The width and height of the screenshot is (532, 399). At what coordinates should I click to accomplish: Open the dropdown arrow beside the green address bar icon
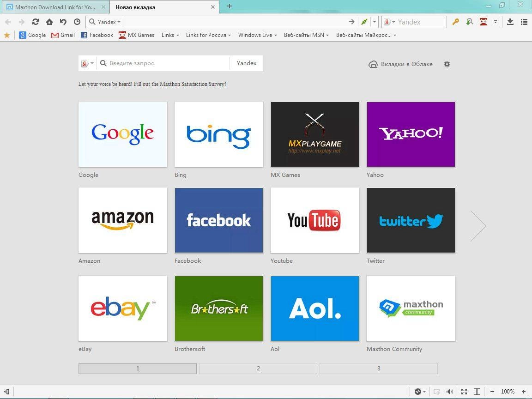click(x=374, y=22)
